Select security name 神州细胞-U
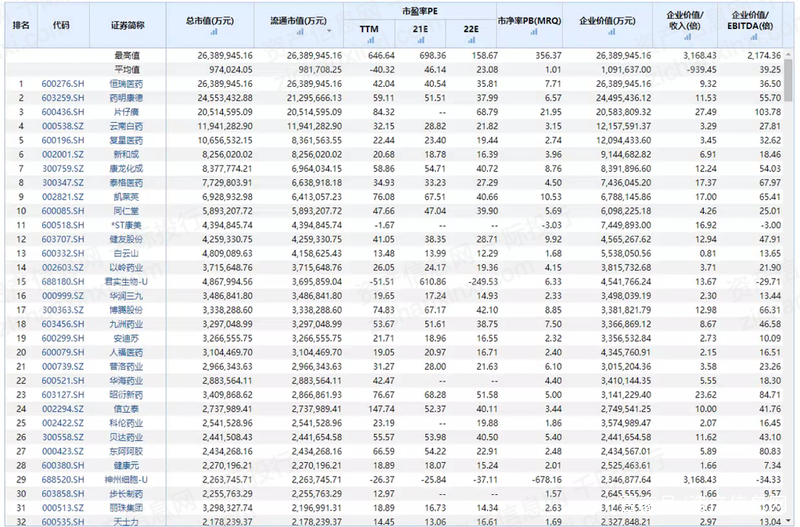The image size is (800, 527). coord(126,480)
